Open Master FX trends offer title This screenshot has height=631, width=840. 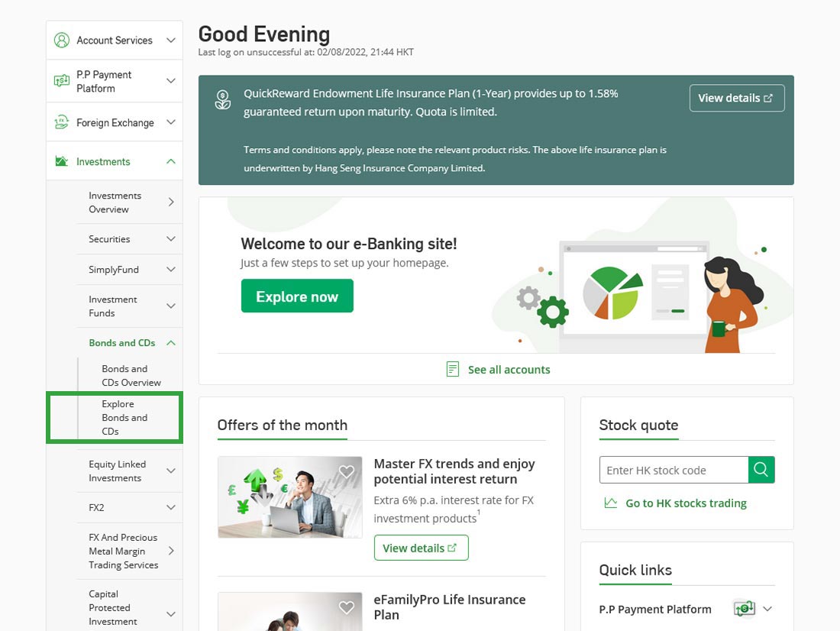[454, 471]
